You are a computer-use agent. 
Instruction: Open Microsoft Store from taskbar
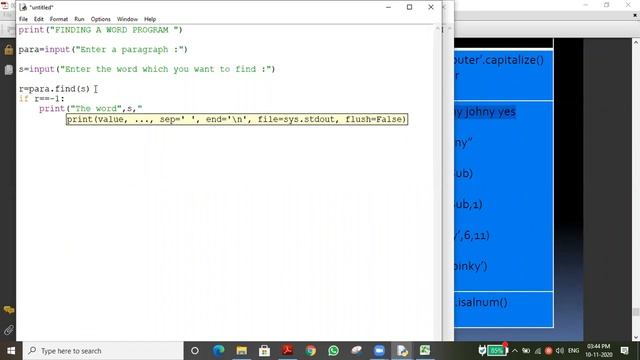tap(264, 351)
